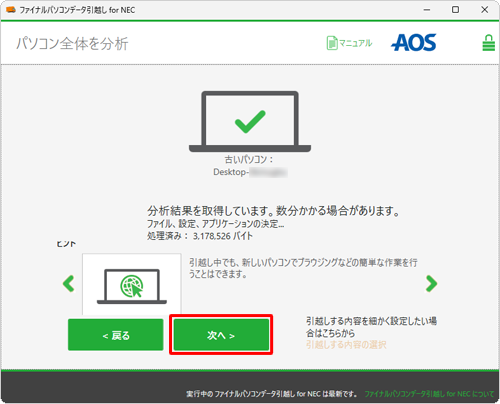Click the パソコン全体を分析 heading
This screenshot has width=500, height=404.
pos(72,44)
